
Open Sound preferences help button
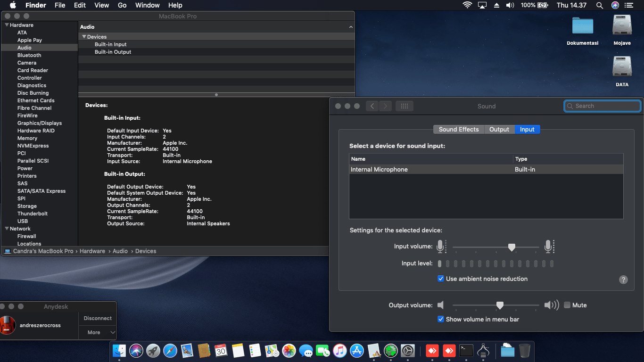[x=623, y=280]
